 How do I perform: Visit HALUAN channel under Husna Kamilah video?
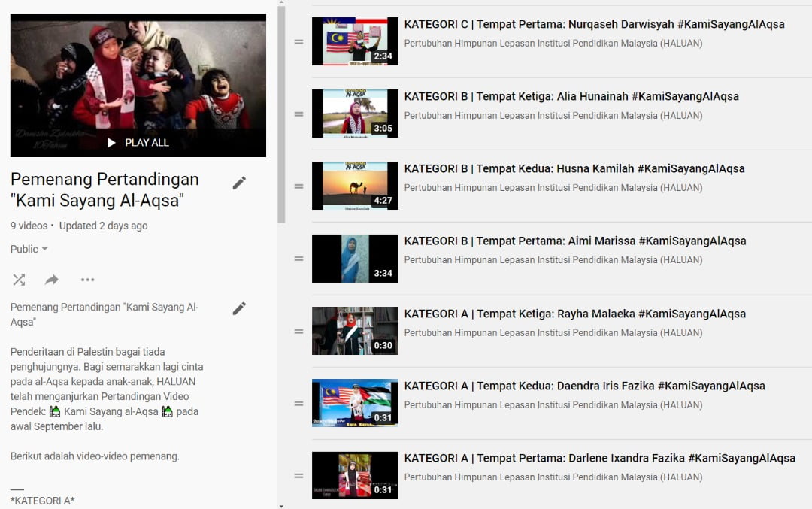pos(553,188)
